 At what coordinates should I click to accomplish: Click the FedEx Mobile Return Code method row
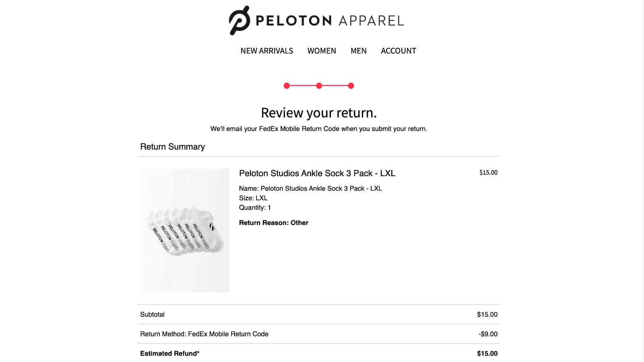tap(204, 334)
